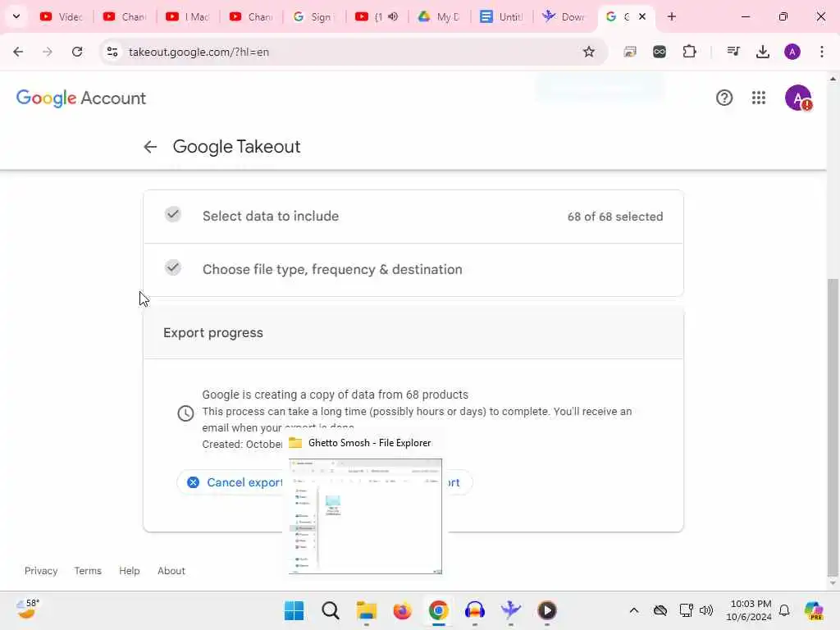This screenshot has width=840, height=630.
Task: Open File Explorer from the taskbar
Action: coord(367,610)
